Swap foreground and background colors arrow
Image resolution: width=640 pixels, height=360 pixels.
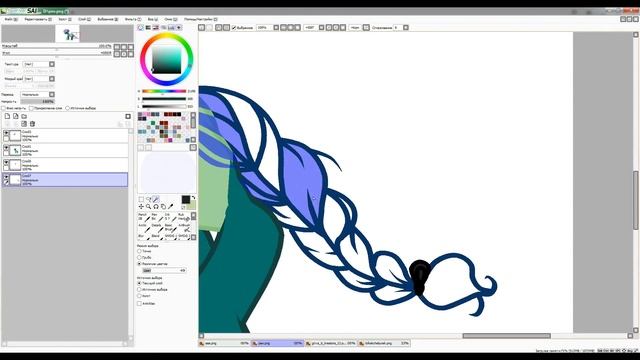point(193,198)
